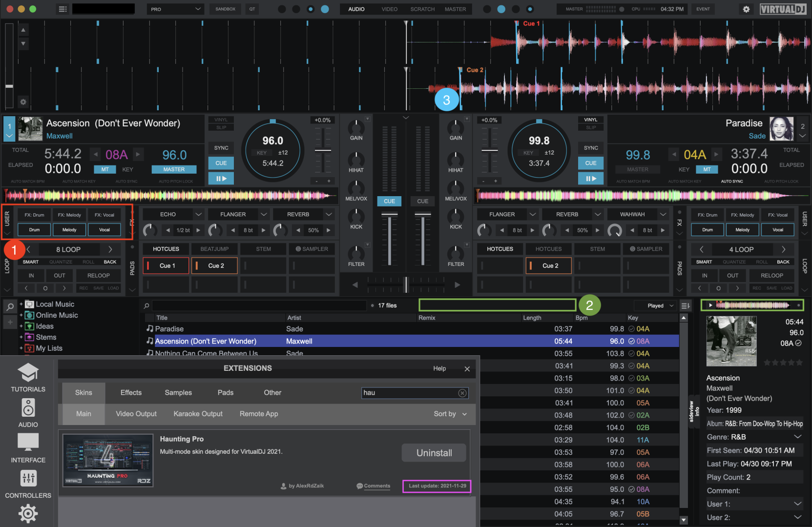The height and width of the screenshot is (527, 812).
Task: Toggle mixer CUE headphone for left channel
Action: (x=389, y=201)
